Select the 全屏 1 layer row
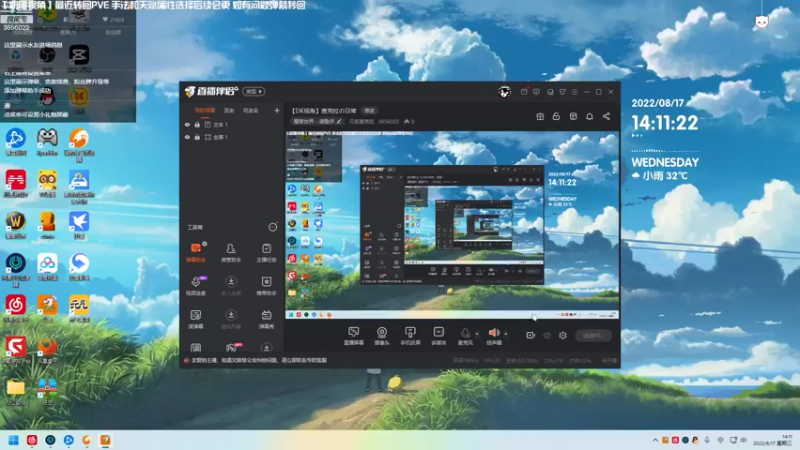Image resolution: width=800 pixels, height=450 pixels. pyautogui.click(x=233, y=137)
